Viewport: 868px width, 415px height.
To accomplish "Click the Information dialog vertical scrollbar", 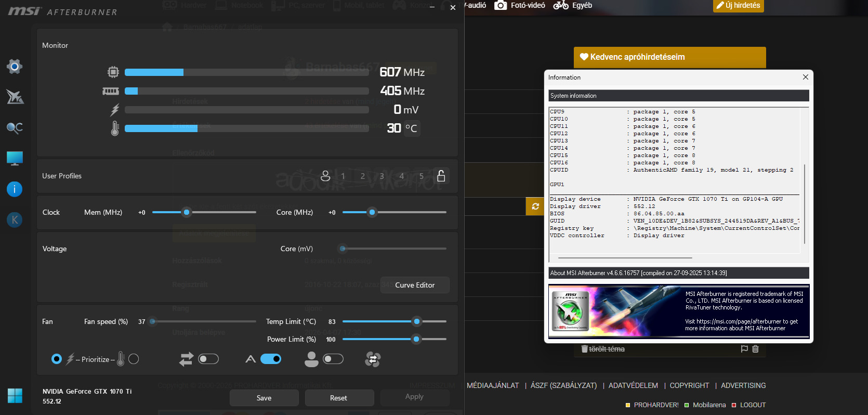I will click(805, 204).
